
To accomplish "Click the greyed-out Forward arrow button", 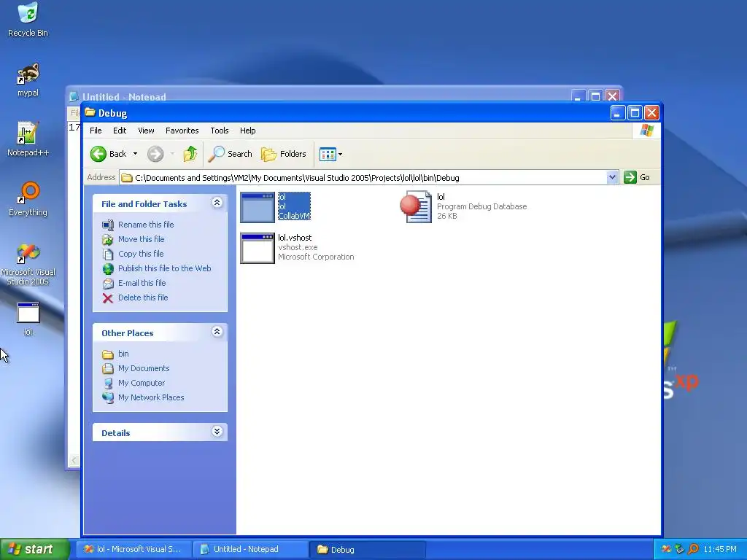I will click(x=155, y=154).
